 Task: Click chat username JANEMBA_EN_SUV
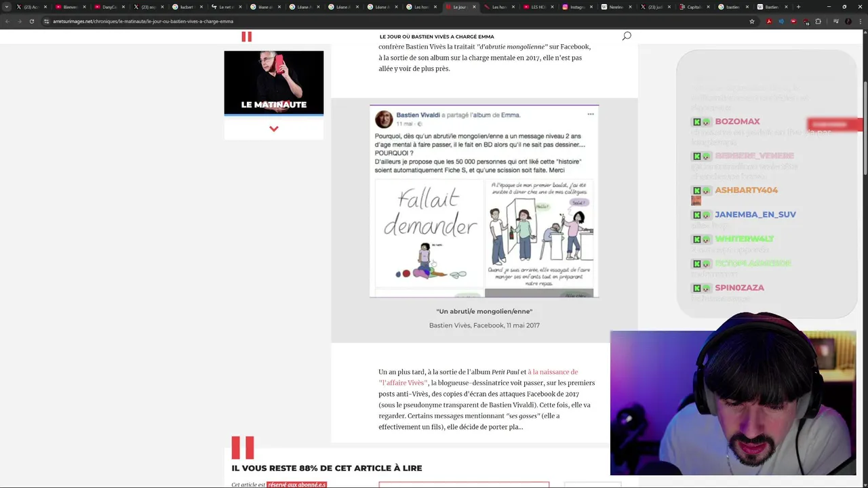pos(755,214)
